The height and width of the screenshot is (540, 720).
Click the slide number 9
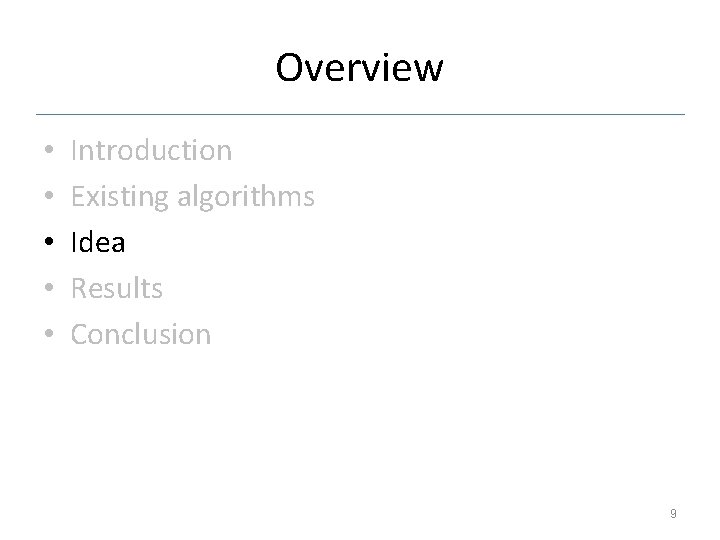(673, 513)
